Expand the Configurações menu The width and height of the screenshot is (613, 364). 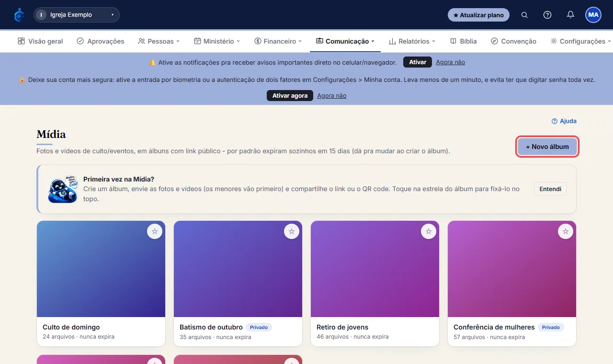click(581, 41)
